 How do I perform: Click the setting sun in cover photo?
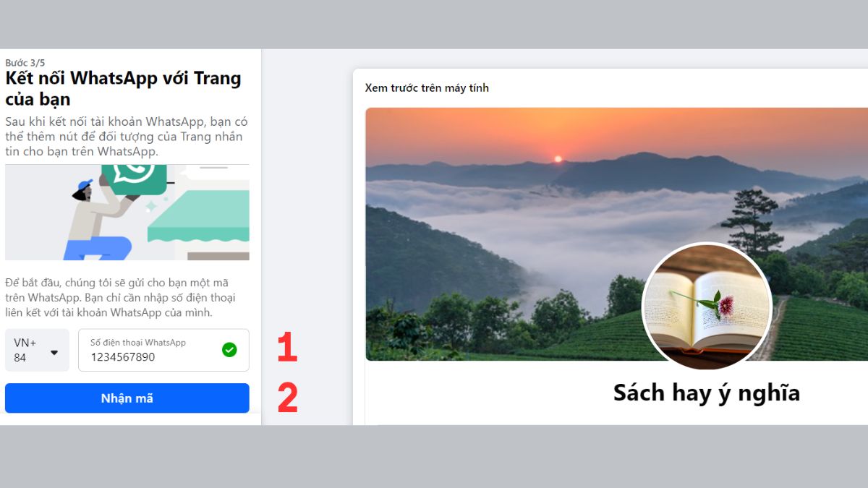557,158
